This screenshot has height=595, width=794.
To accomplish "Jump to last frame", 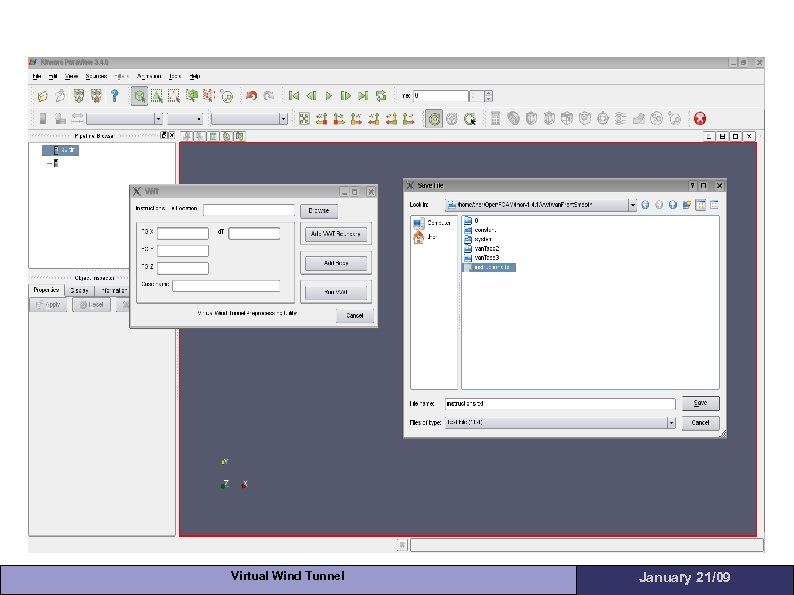I will (363, 96).
